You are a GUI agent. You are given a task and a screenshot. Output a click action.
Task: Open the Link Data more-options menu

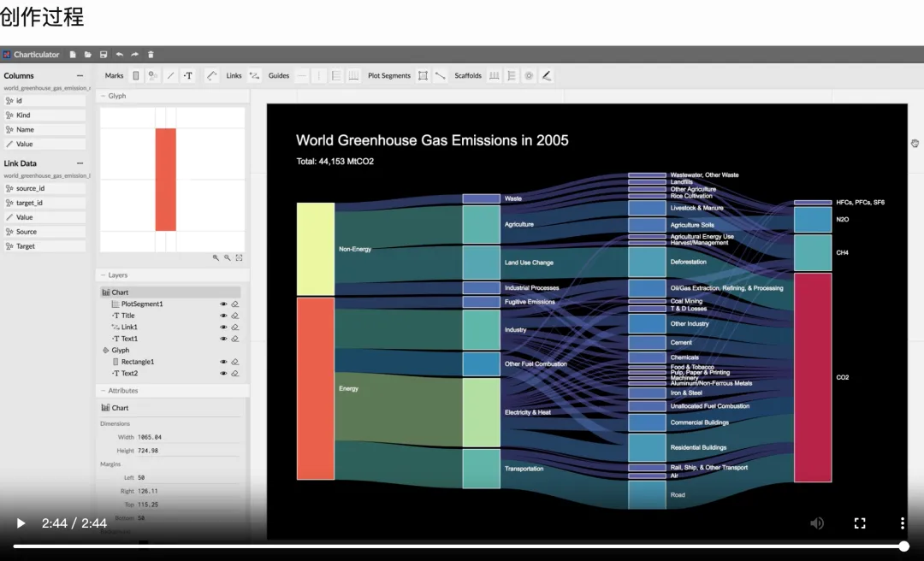point(80,163)
